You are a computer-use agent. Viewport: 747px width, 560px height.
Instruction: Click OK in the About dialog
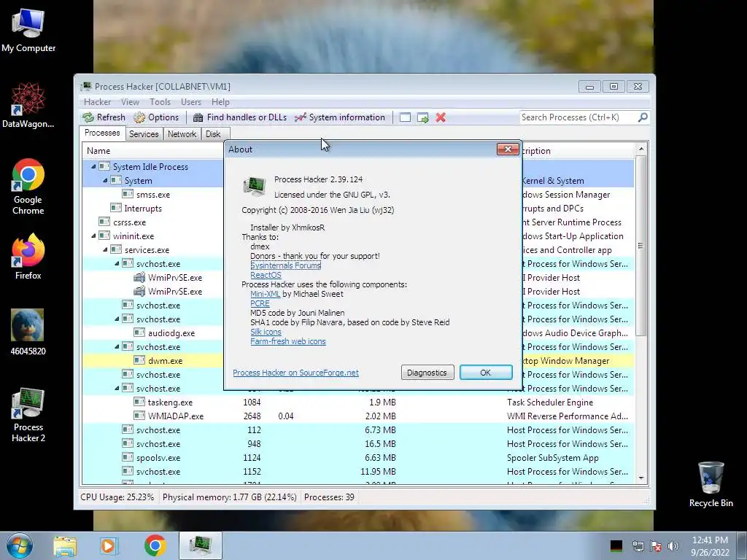[x=486, y=373]
